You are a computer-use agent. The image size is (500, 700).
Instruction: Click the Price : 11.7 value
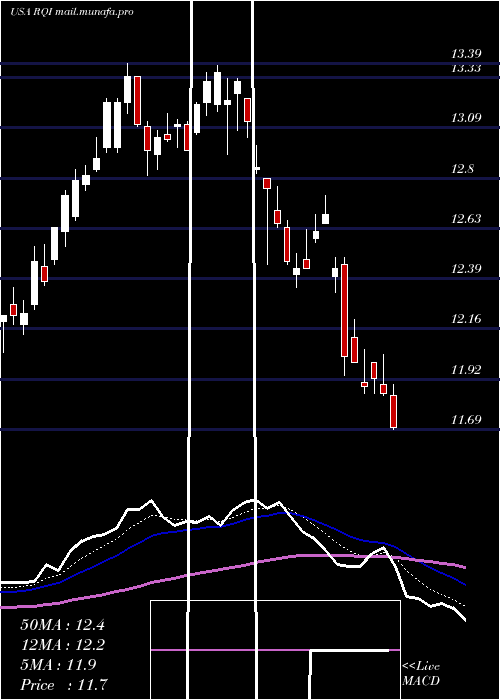coord(63,685)
